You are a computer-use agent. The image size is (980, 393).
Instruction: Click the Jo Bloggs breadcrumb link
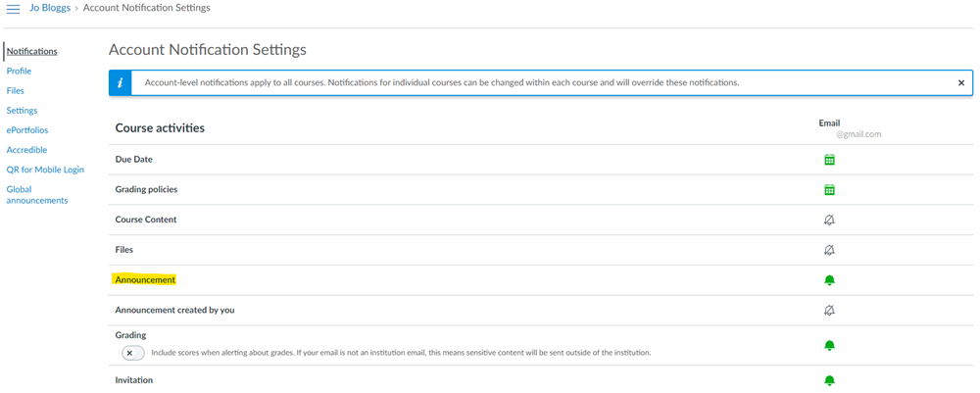coord(49,8)
